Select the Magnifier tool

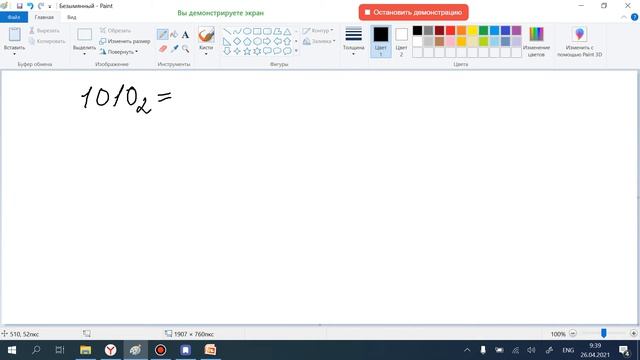pos(186,49)
